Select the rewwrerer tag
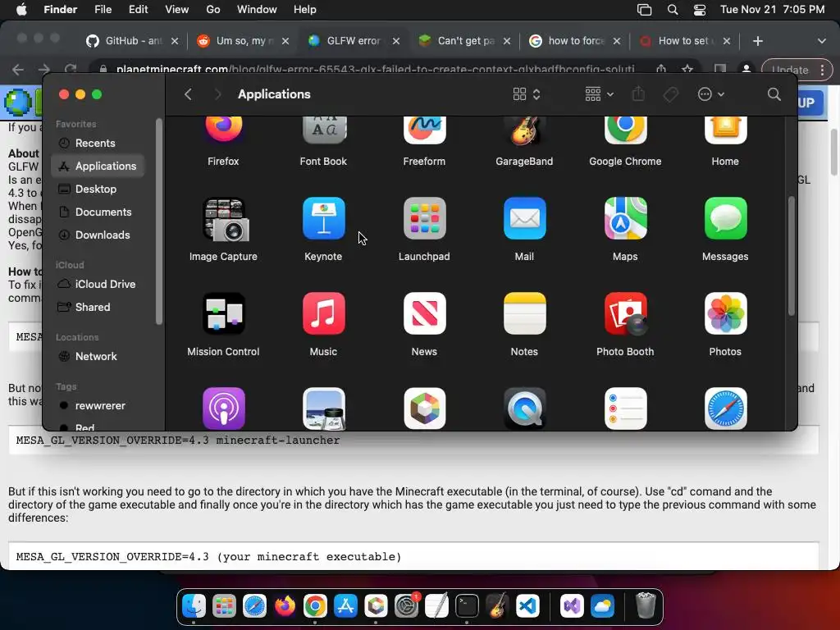 click(98, 406)
